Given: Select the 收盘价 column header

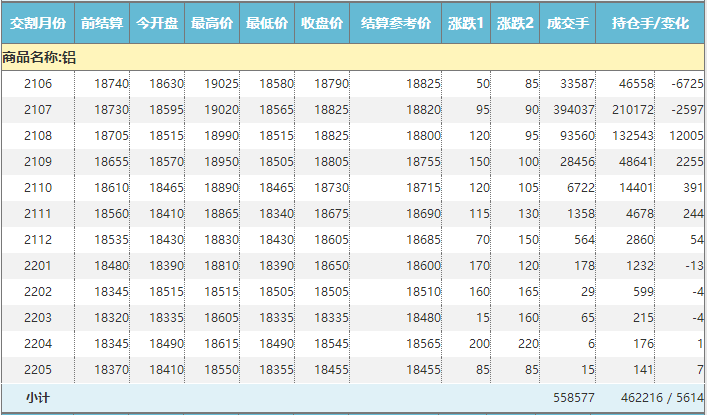Looking at the screenshot, I should (x=322, y=23).
